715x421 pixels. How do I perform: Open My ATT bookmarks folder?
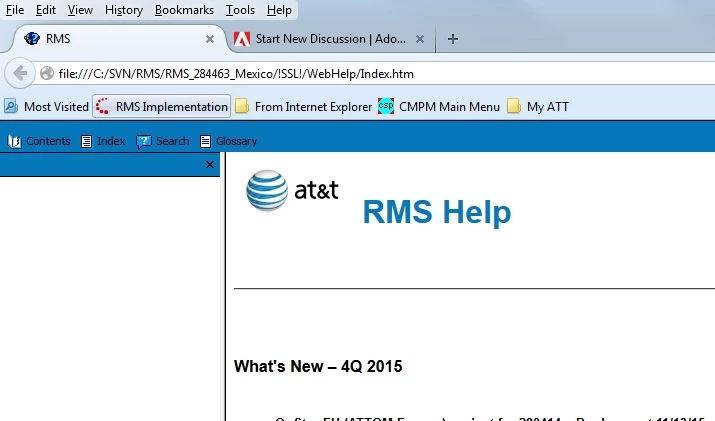(538, 107)
